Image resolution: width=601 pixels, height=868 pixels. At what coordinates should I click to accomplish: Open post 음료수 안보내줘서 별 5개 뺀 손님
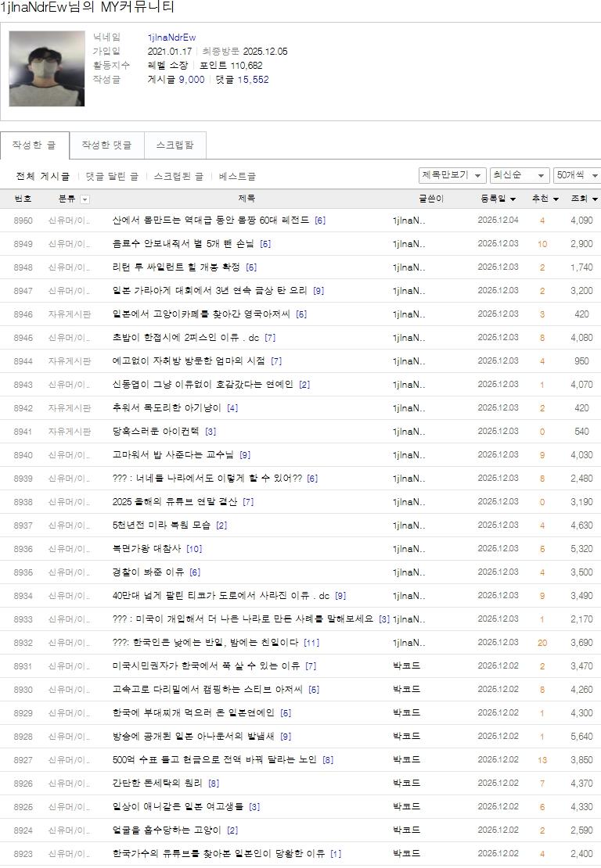[x=183, y=243]
